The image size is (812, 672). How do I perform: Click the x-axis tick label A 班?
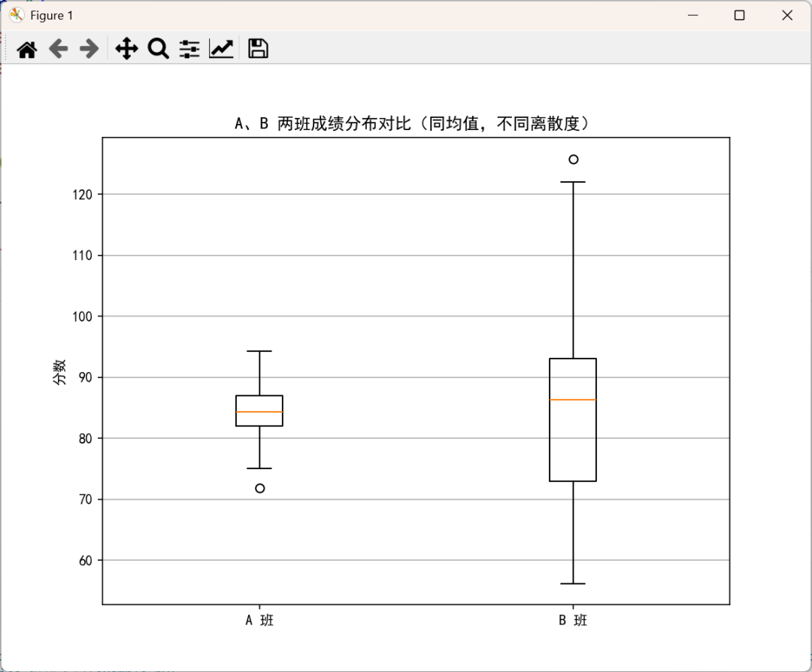[259, 620]
